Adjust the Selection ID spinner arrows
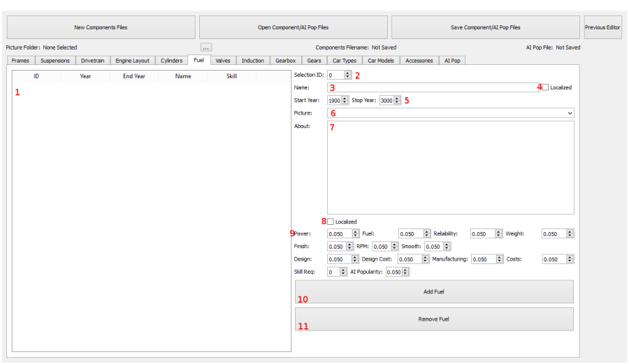 [x=348, y=75]
